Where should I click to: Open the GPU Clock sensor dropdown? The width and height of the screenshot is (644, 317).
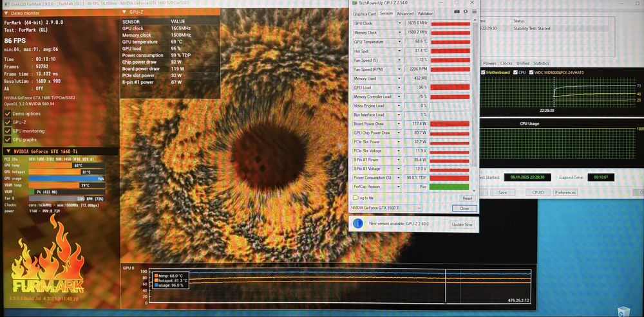pos(399,23)
